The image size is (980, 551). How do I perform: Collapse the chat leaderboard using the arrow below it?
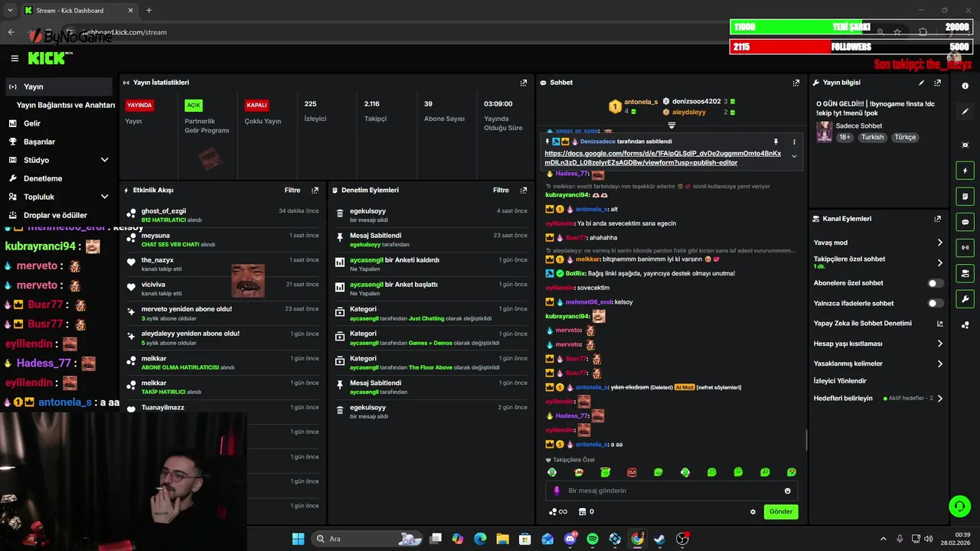click(671, 125)
